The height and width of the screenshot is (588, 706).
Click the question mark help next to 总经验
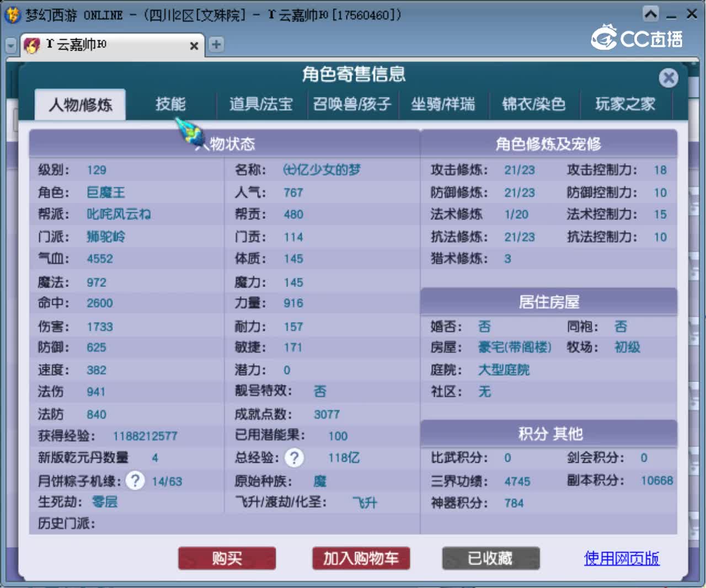coord(295,458)
